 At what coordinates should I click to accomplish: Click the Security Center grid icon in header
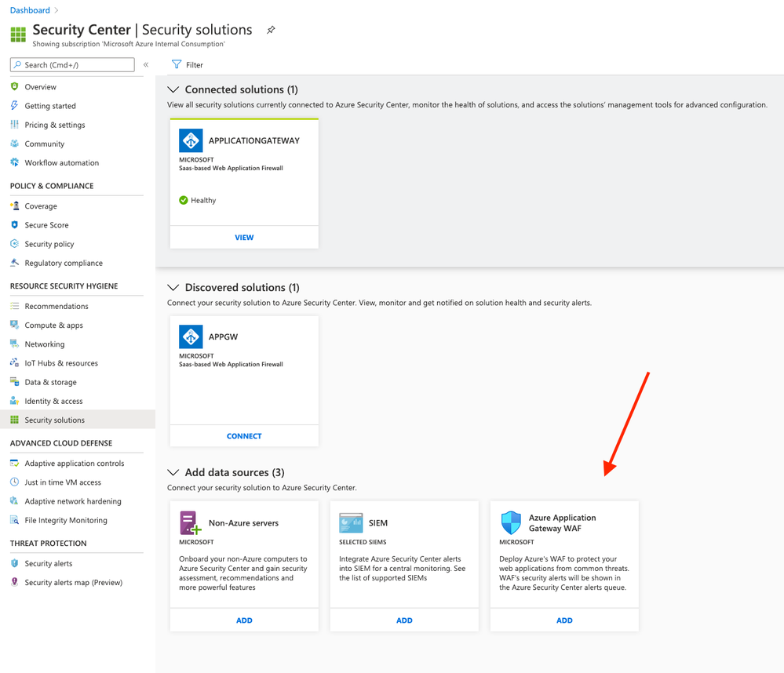click(x=18, y=34)
